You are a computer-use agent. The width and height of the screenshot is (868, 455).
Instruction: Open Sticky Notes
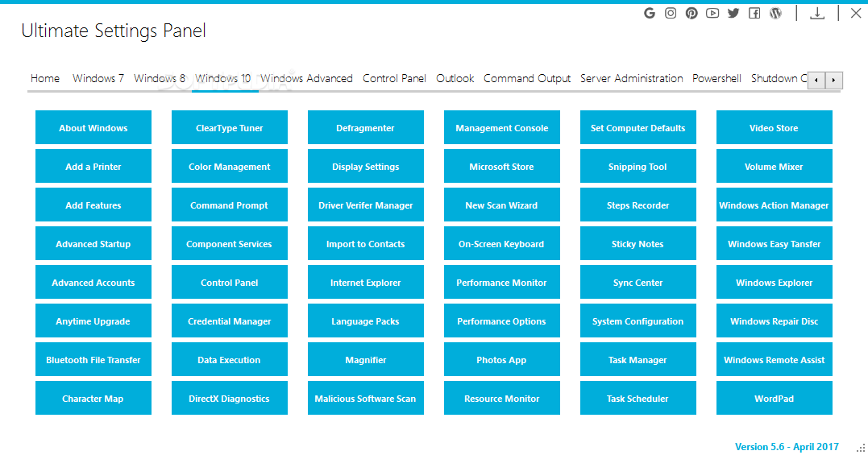(x=638, y=244)
